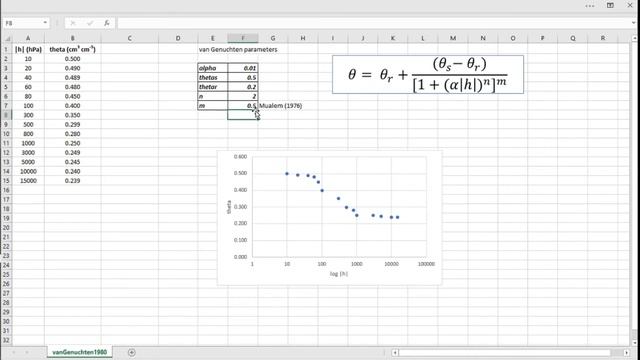Screen dimensions: 640x360
Task: Click the vertical scrollbar up arrow
Action: (635, 38)
